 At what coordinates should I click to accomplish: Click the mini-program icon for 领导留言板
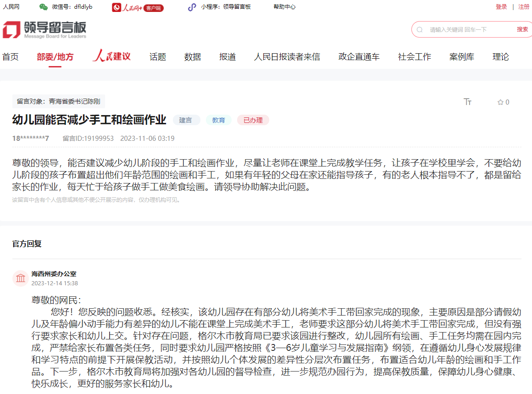click(x=192, y=7)
